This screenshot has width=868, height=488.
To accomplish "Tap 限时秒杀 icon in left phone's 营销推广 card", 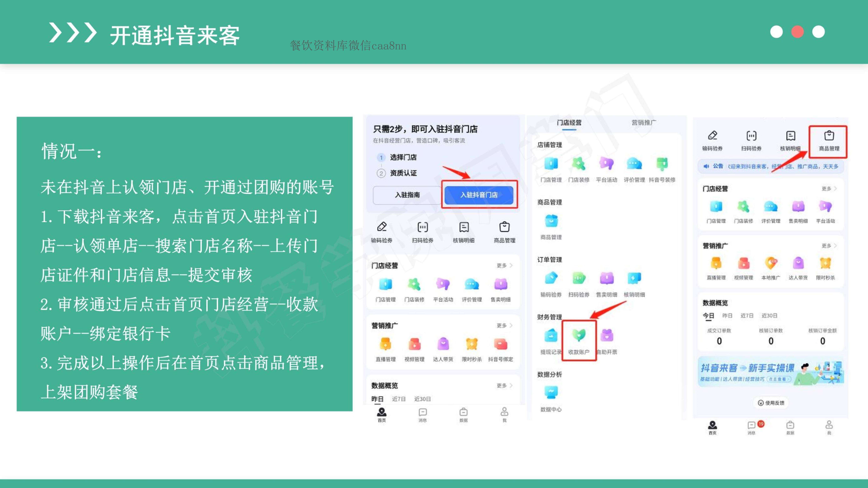I will (x=472, y=344).
